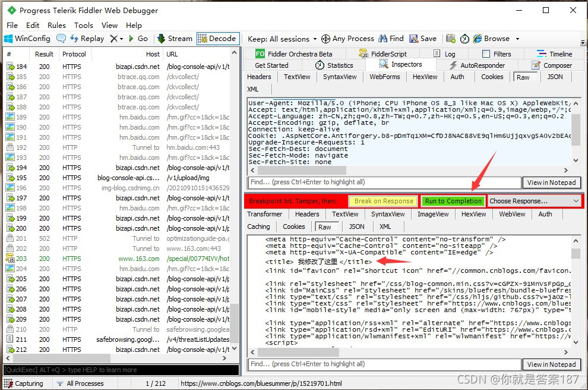The width and height of the screenshot is (588, 390).
Task: Open the Help menu
Action: pyautogui.click(x=134, y=25)
